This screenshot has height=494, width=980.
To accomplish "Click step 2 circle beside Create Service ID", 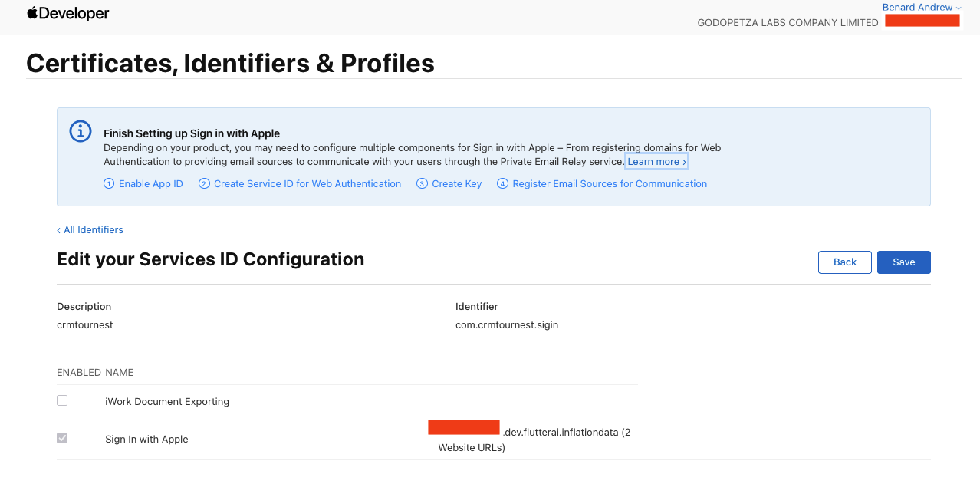I will tap(204, 184).
